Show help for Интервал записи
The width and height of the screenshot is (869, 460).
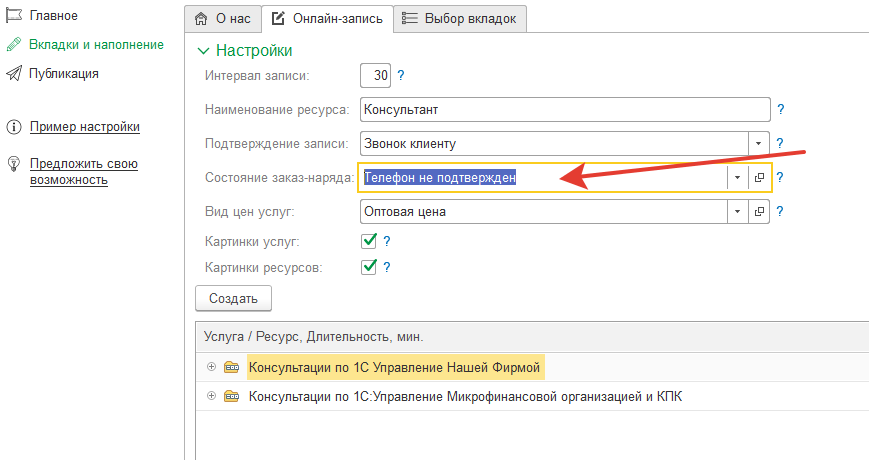click(401, 75)
